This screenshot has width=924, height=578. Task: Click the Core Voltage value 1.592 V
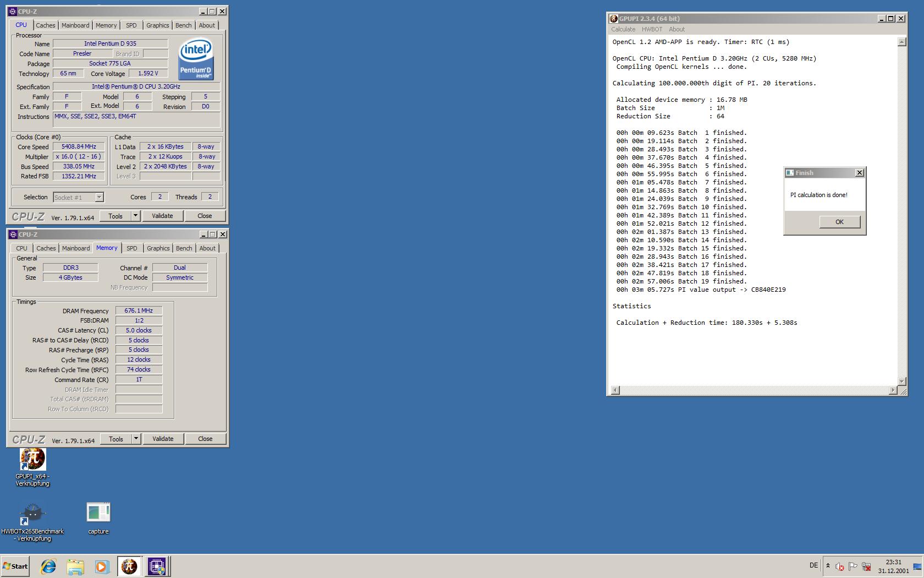[148, 73]
